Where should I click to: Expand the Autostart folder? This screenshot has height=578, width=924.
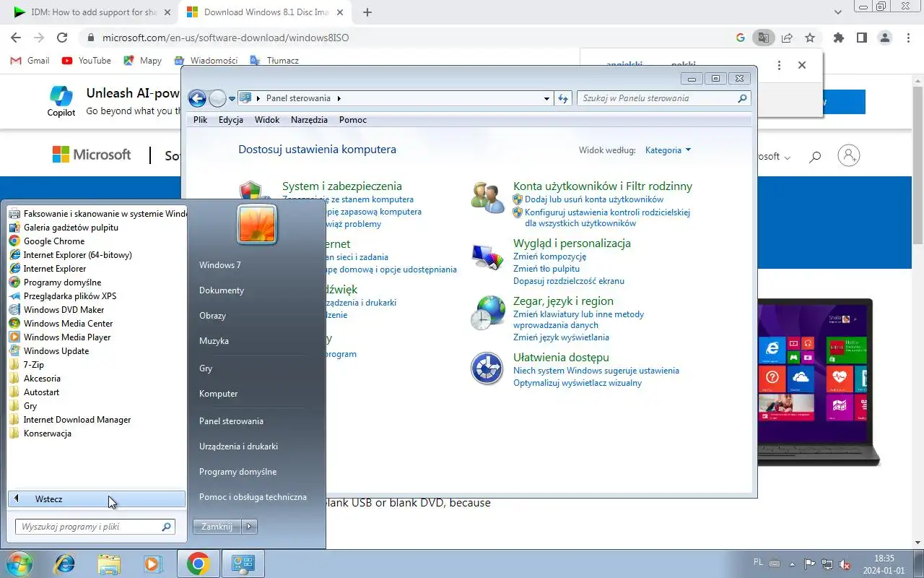34,392
